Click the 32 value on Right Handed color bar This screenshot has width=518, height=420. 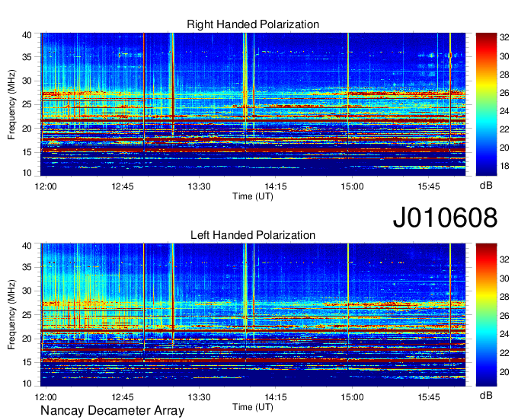pos(504,38)
